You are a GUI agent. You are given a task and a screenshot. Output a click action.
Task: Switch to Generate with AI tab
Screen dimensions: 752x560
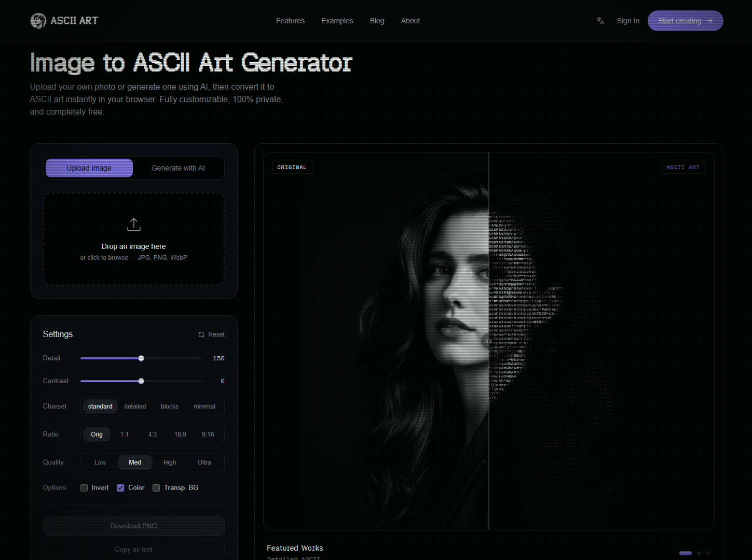(178, 168)
